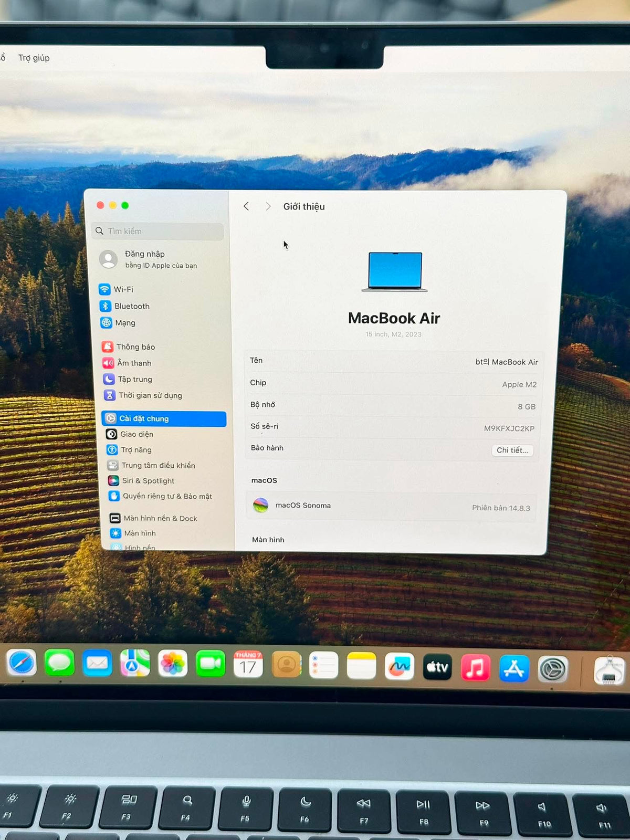This screenshot has width=630, height=840.
Task: Click the MacBook Air laptop image
Action: coord(395,271)
